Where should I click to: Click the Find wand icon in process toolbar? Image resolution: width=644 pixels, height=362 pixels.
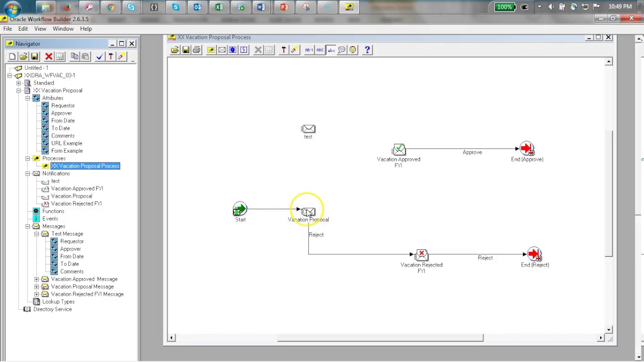tap(295, 50)
